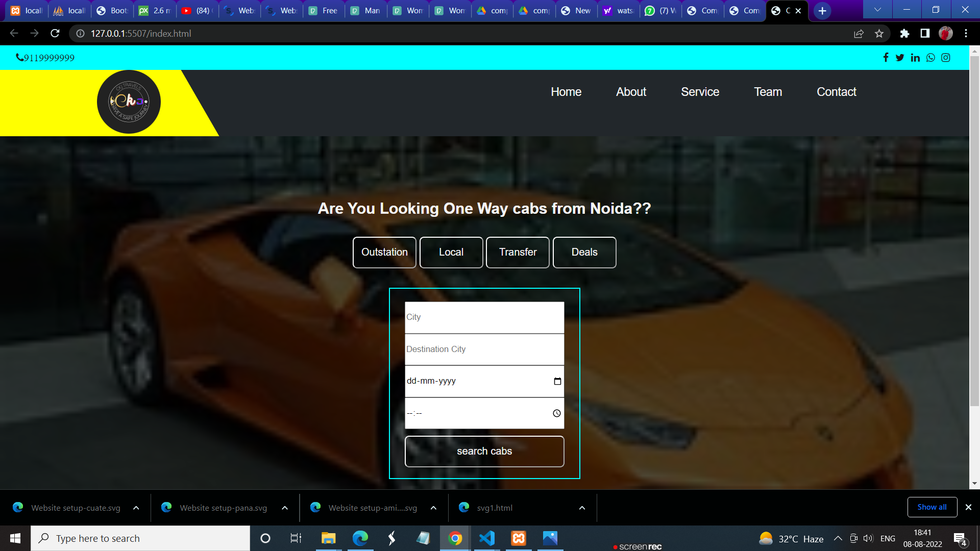Click the search cabs button
The height and width of the screenshot is (551, 980).
point(484,452)
